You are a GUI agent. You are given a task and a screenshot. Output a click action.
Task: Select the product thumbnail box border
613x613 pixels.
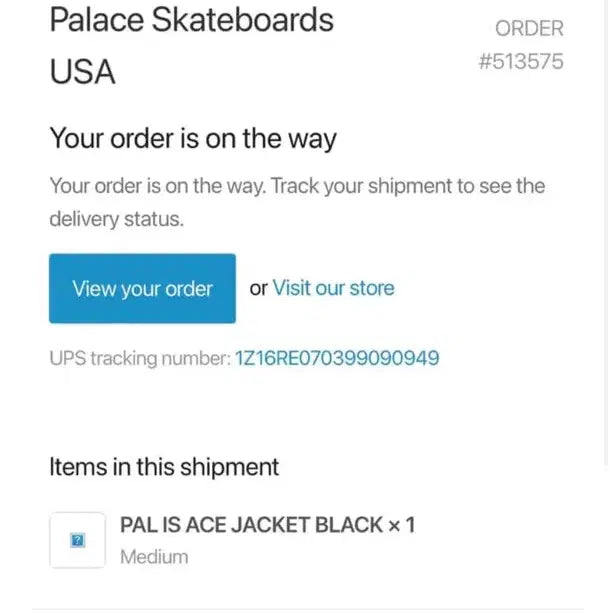[x=52, y=540]
